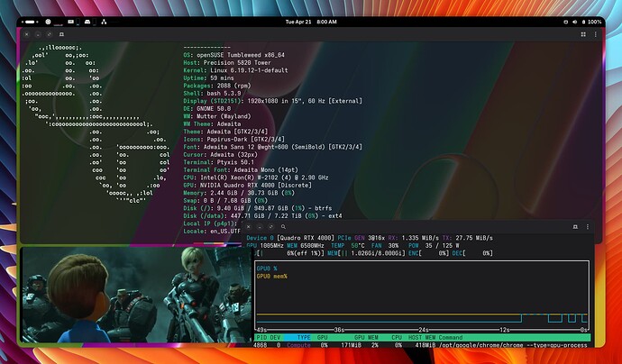
Task: Click the Command column header in nvtop
Action: point(450,338)
